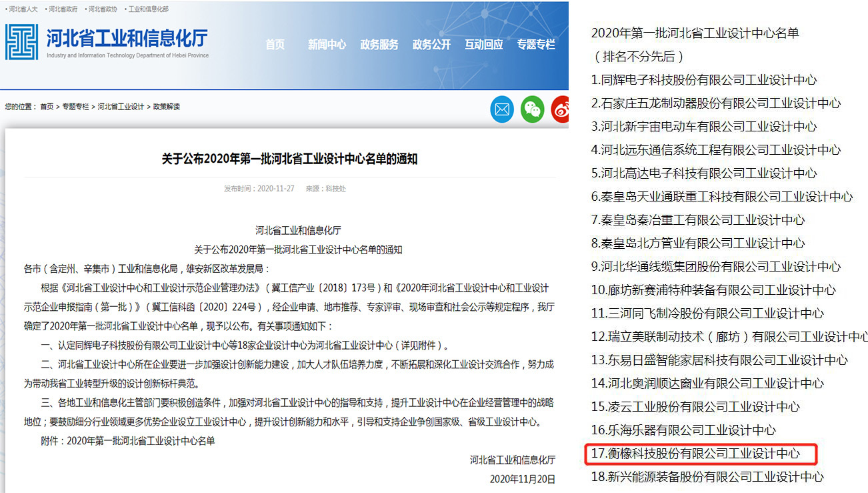Select entry 16.乐海乐器有限公司
868x493 pixels.
coord(683,430)
